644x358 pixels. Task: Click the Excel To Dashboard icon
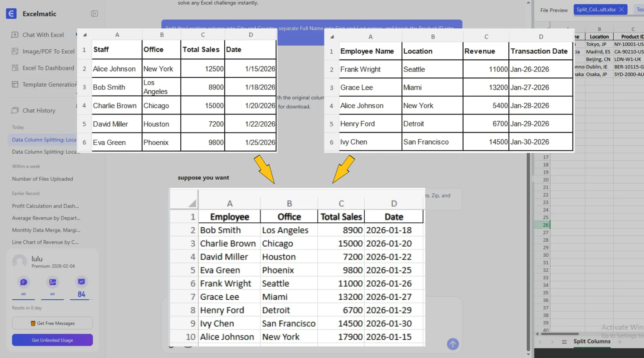point(15,68)
